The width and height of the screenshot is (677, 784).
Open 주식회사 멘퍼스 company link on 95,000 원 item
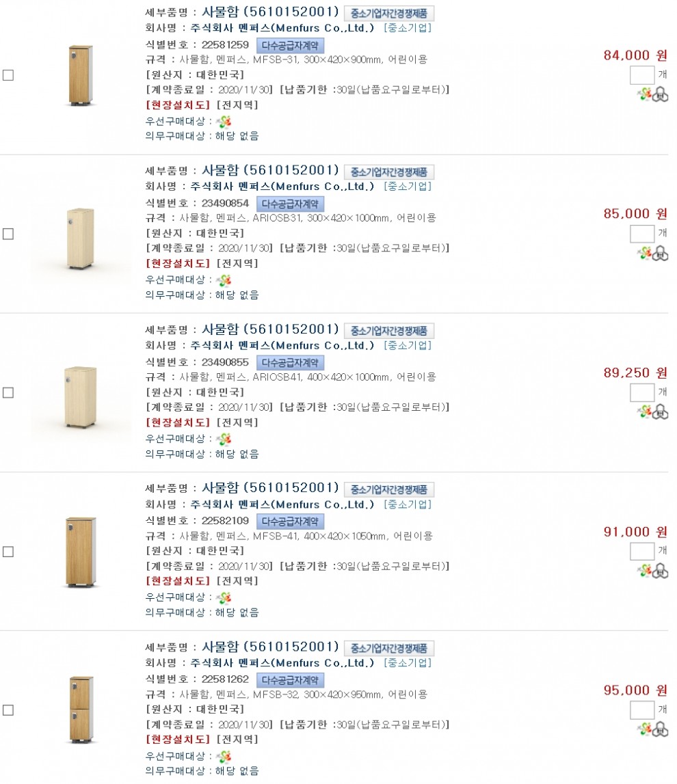coord(282,662)
